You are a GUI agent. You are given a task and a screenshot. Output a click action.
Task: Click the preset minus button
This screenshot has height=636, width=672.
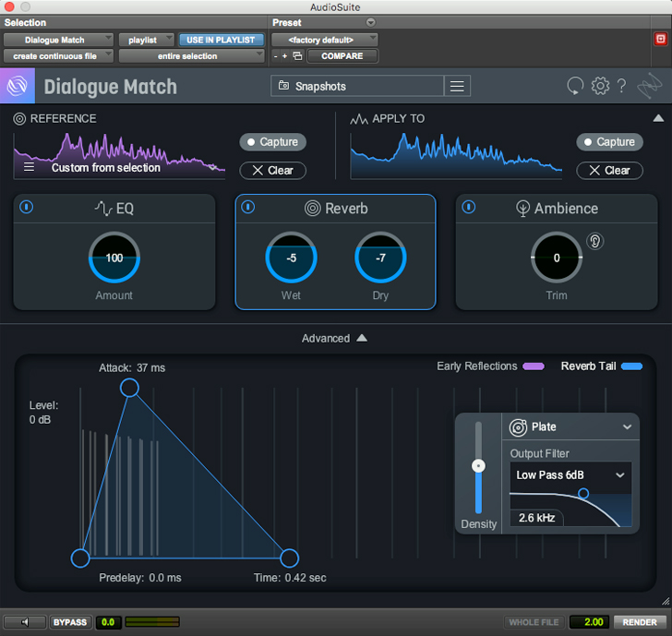pos(276,56)
